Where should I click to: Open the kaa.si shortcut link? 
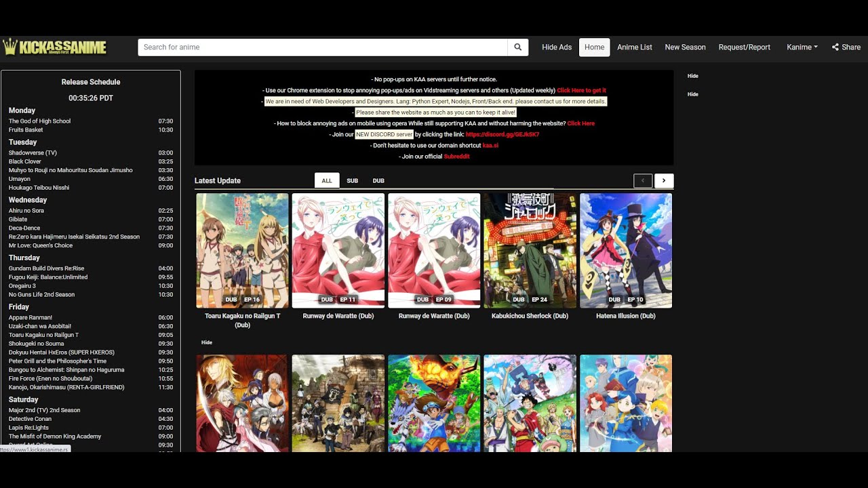(x=490, y=145)
